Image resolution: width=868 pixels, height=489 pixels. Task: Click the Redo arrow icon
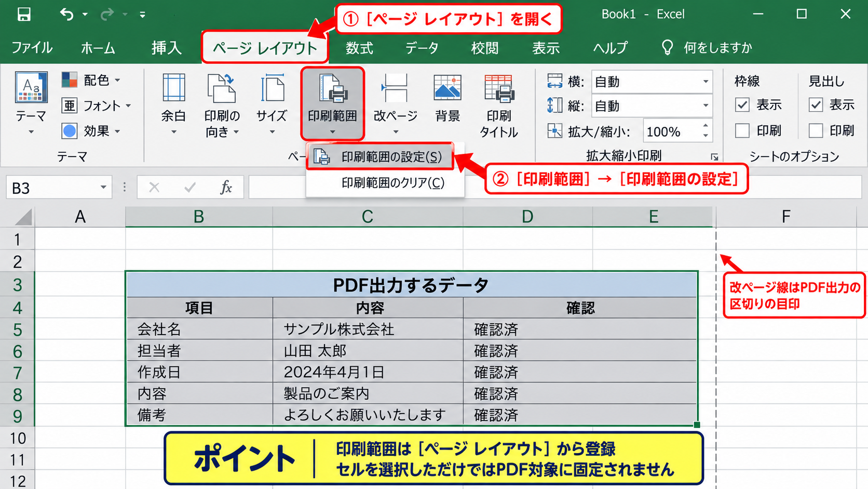pos(107,14)
